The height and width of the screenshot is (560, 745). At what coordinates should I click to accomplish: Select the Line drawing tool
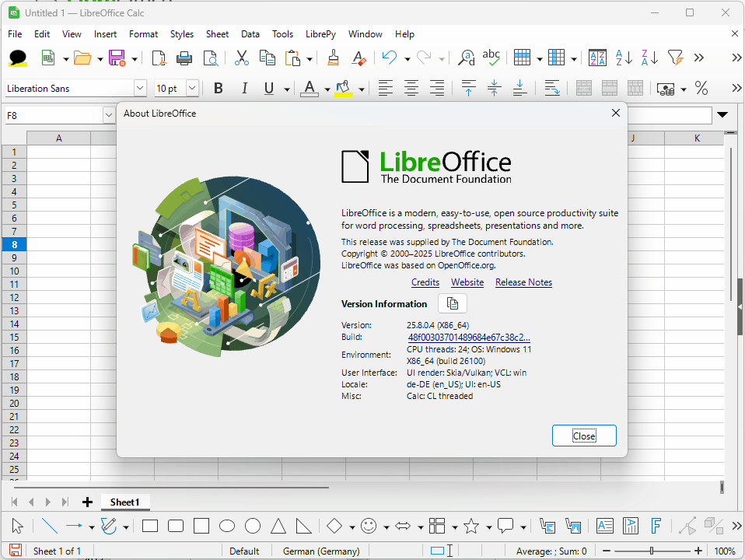point(50,526)
